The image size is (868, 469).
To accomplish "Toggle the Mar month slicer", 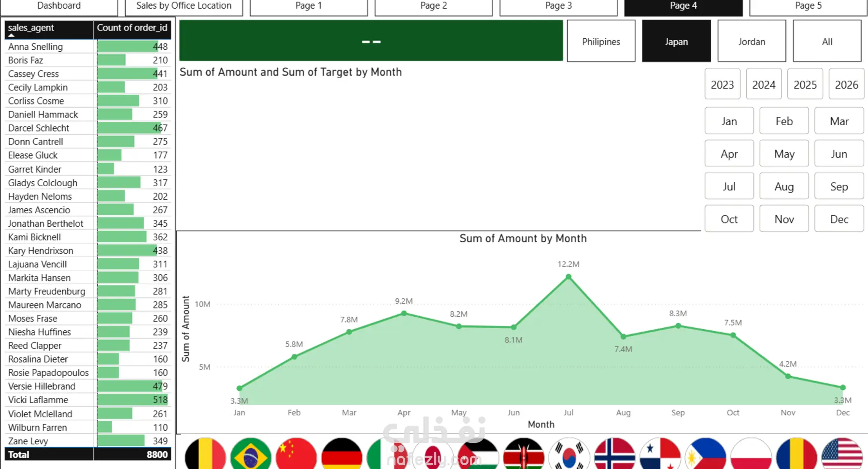I will (x=839, y=121).
